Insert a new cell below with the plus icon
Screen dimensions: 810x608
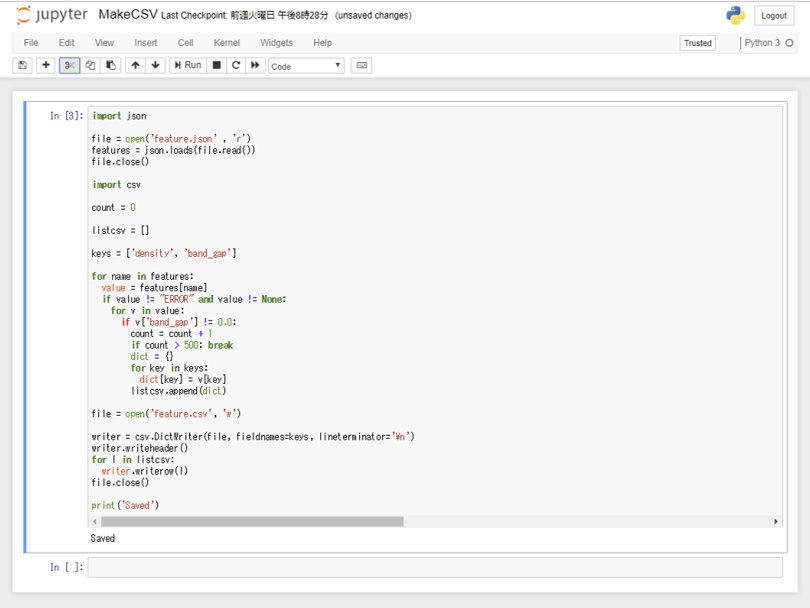point(46,65)
